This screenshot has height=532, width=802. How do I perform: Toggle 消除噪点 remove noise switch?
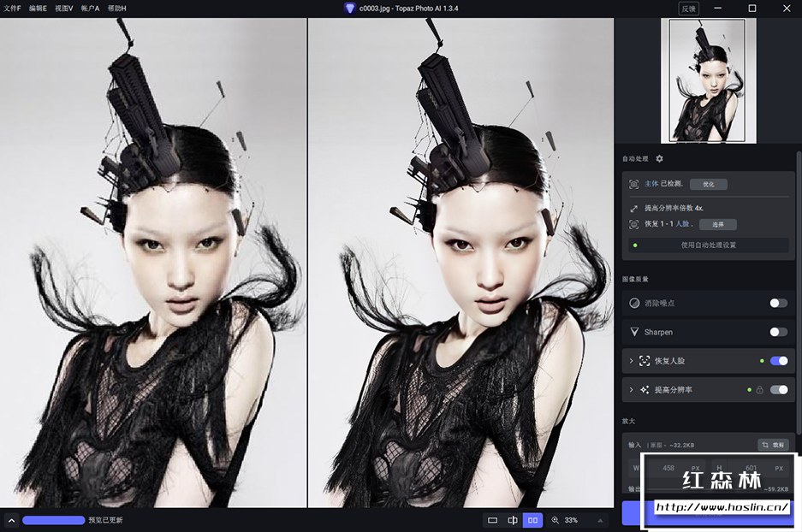[779, 303]
